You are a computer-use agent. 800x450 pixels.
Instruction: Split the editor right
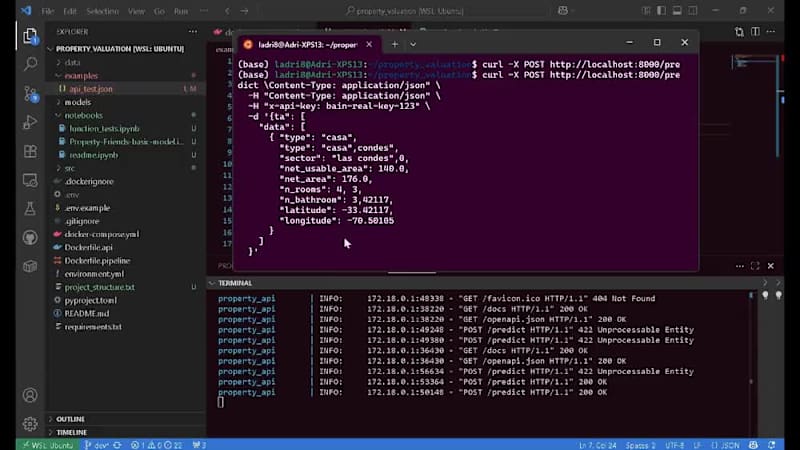pos(755,32)
